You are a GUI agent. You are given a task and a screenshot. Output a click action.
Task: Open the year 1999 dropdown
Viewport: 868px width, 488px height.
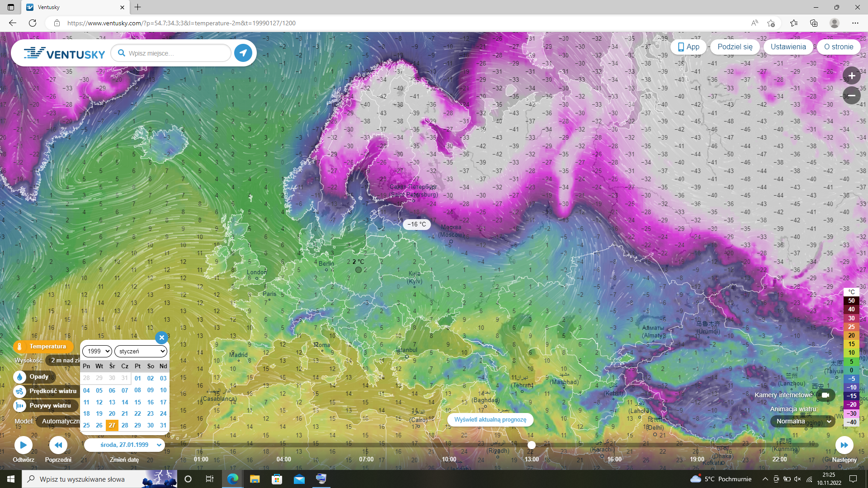click(97, 351)
